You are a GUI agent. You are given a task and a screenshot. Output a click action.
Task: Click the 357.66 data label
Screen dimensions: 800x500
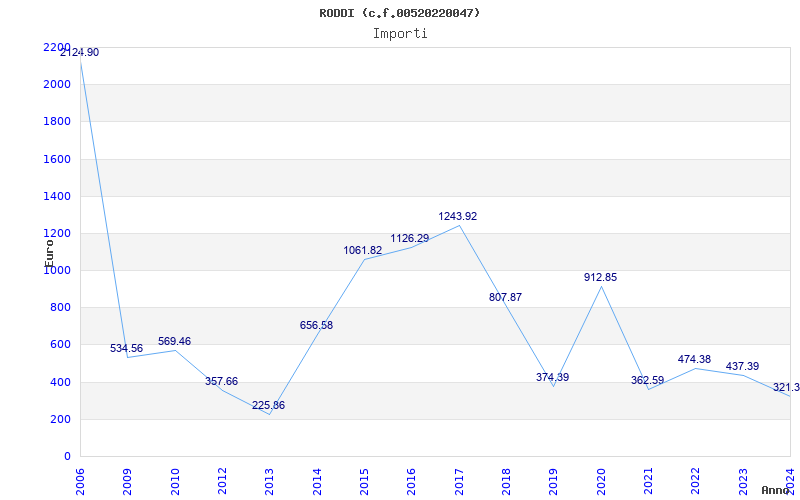tap(221, 381)
